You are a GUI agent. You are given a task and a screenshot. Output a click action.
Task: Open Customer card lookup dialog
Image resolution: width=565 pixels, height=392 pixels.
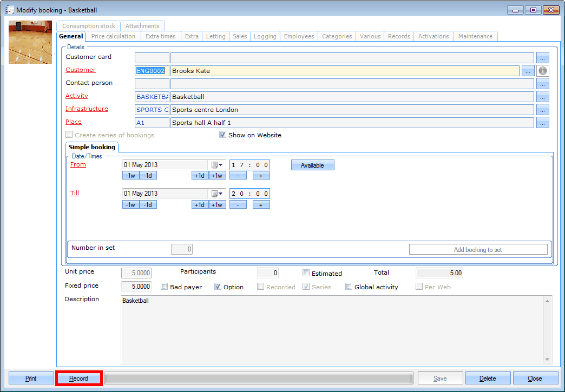pyautogui.click(x=542, y=57)
